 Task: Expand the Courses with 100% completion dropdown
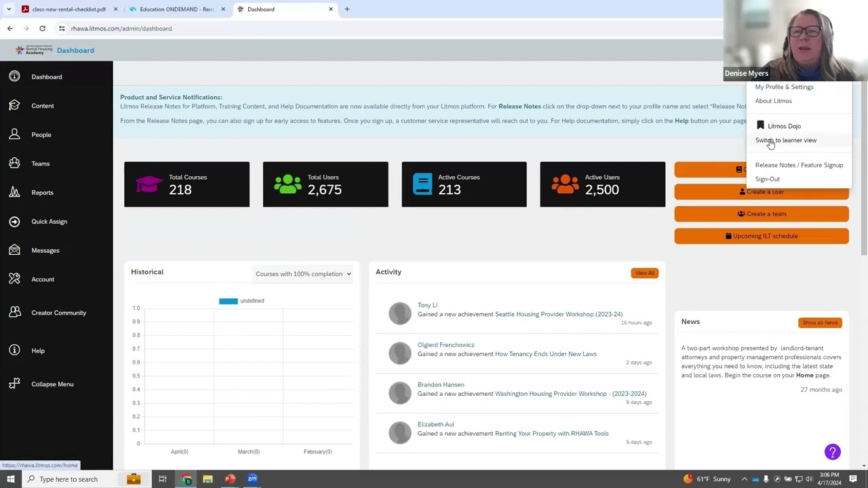[x=303, y=274]
